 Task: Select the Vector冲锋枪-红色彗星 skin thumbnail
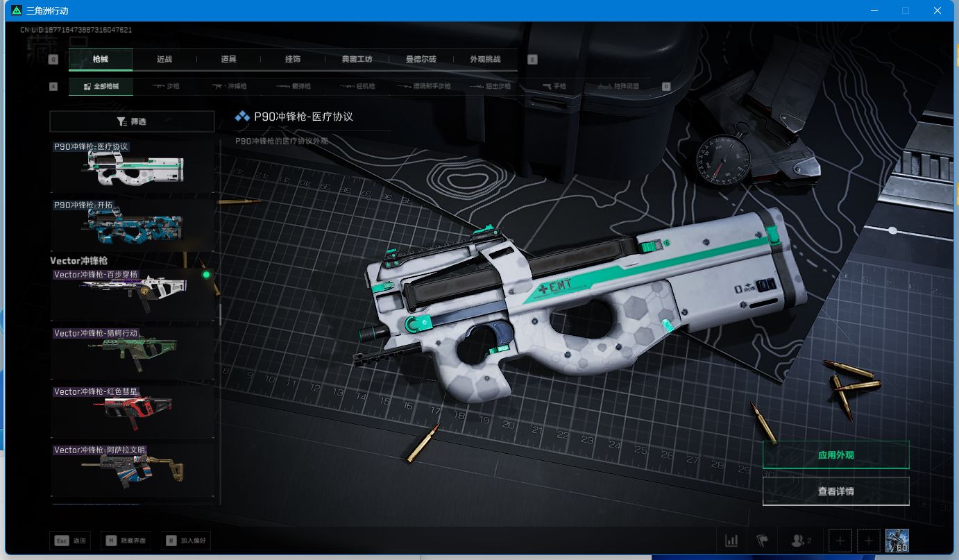132,409
